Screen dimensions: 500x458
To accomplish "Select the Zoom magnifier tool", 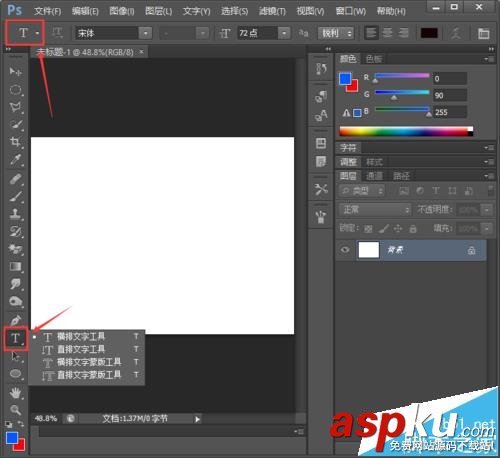I will pyautogui.click(x=15, y=410).
